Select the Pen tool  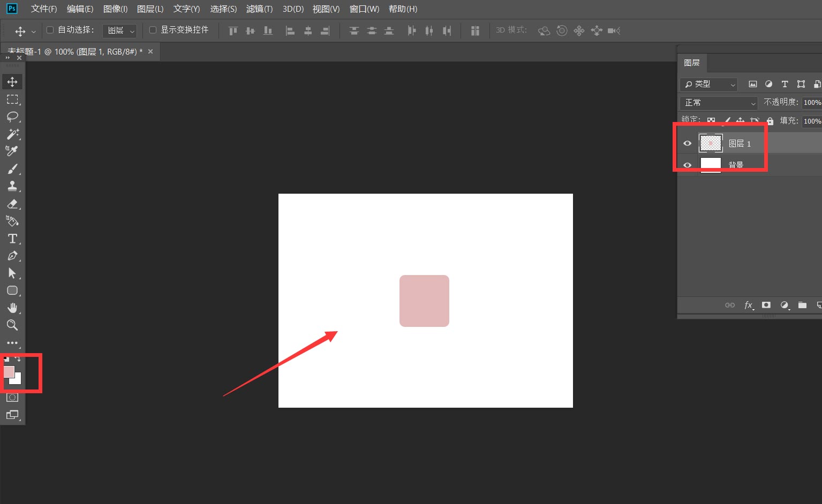(12, 256)
